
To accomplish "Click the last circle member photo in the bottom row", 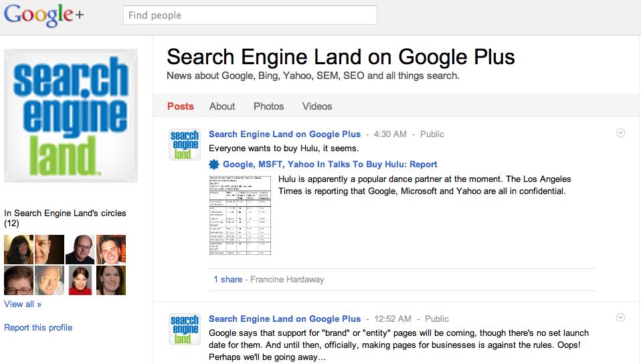I will 111,280.
